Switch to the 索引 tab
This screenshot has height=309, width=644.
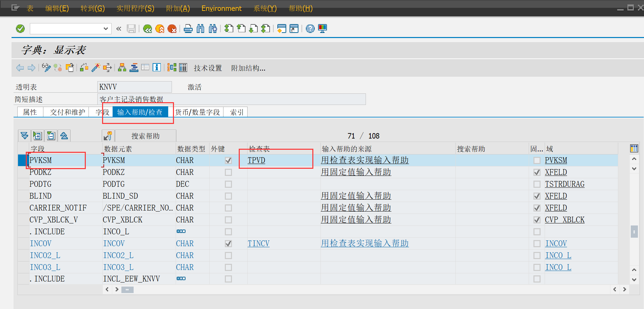point(237,112)
